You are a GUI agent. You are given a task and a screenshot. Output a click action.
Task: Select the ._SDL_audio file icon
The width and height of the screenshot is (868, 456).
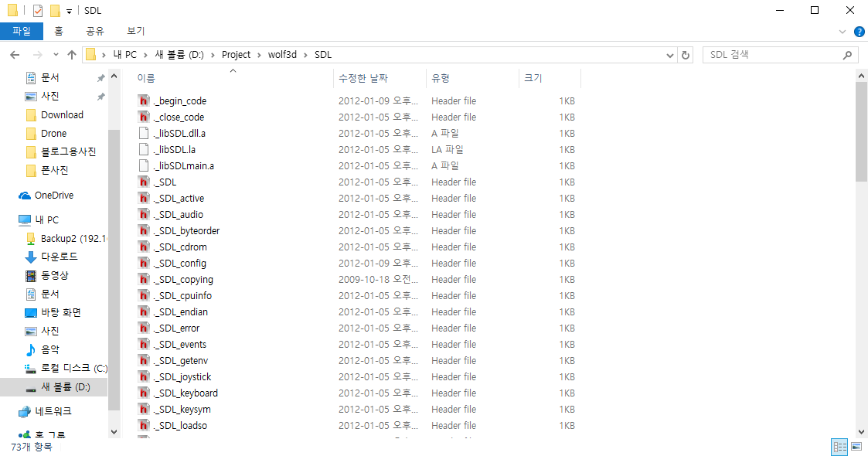(144, 214)
